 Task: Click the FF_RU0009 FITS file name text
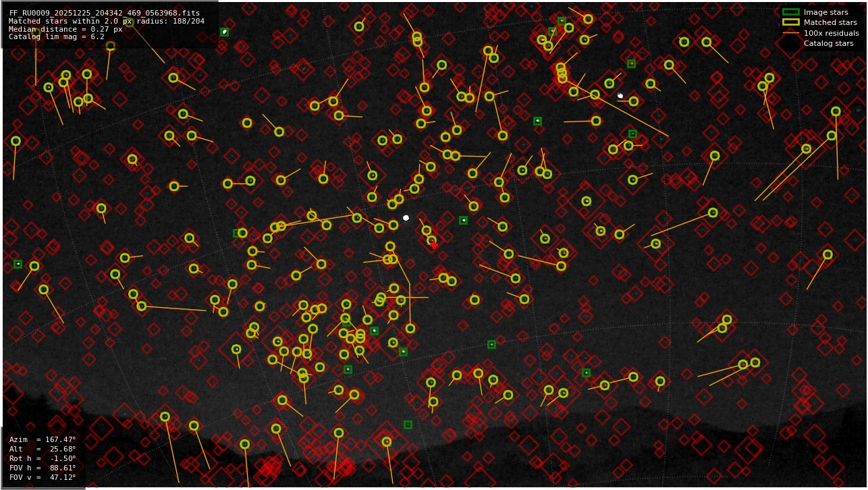105,13
